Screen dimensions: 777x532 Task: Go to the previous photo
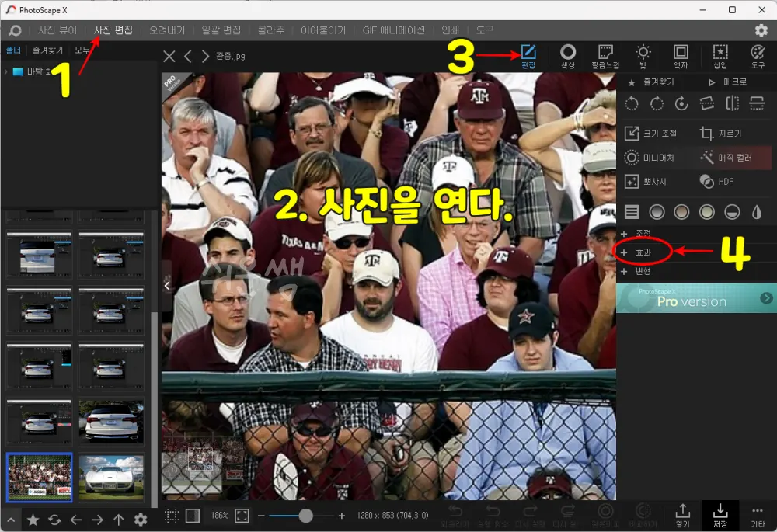click(x=187, y=57)
